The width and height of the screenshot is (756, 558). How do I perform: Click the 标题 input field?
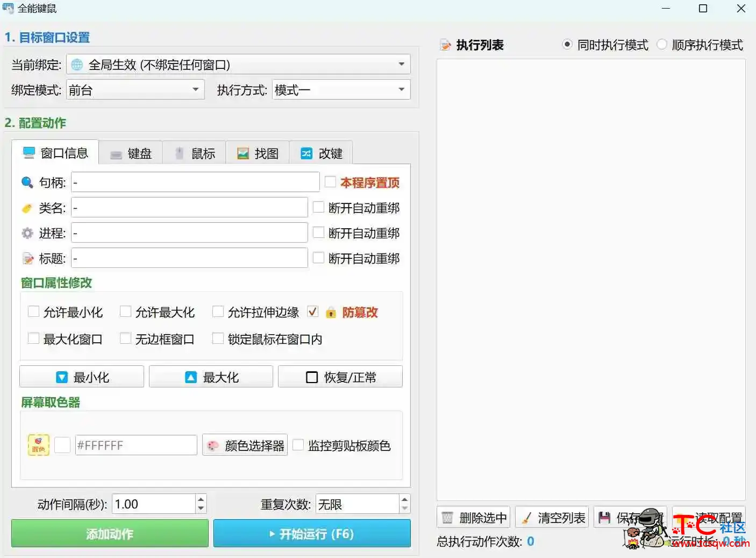pyautogui.click(x=189, y=258)
